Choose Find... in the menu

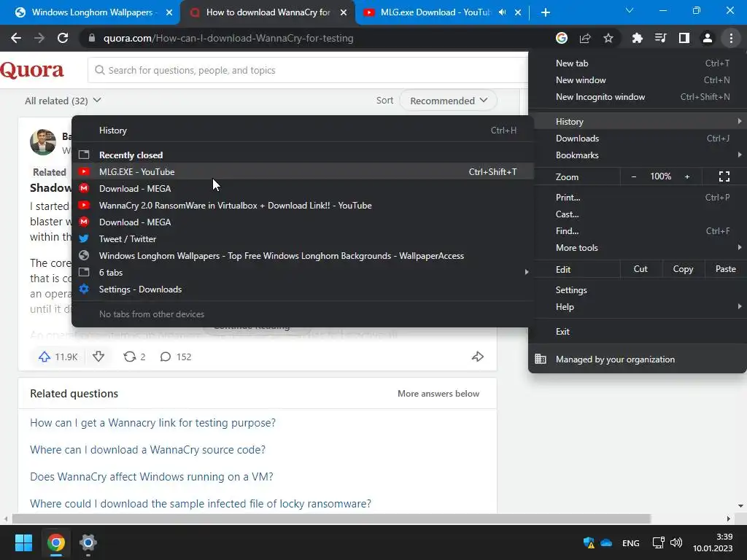pyautogui.click(x=638, y=231)
